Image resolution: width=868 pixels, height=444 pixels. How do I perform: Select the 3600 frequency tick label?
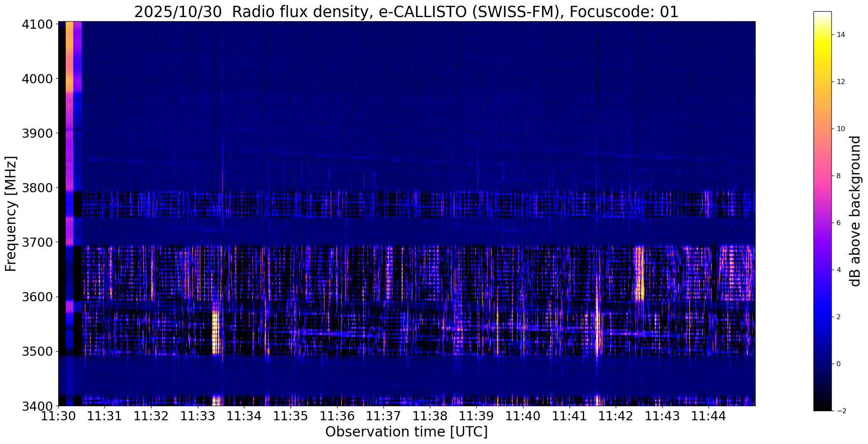tap(38, 297)
